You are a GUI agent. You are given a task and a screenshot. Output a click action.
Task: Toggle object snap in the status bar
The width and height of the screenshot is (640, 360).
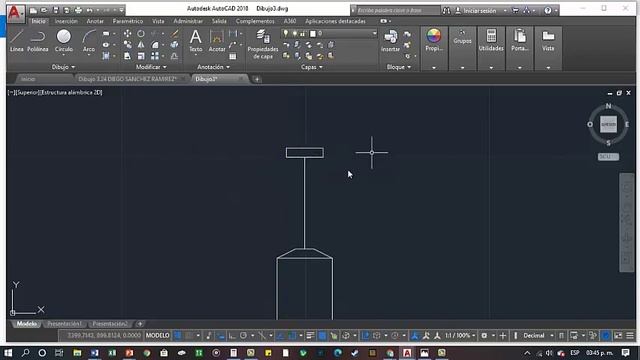pyautogui.click(x=292, y=336)
